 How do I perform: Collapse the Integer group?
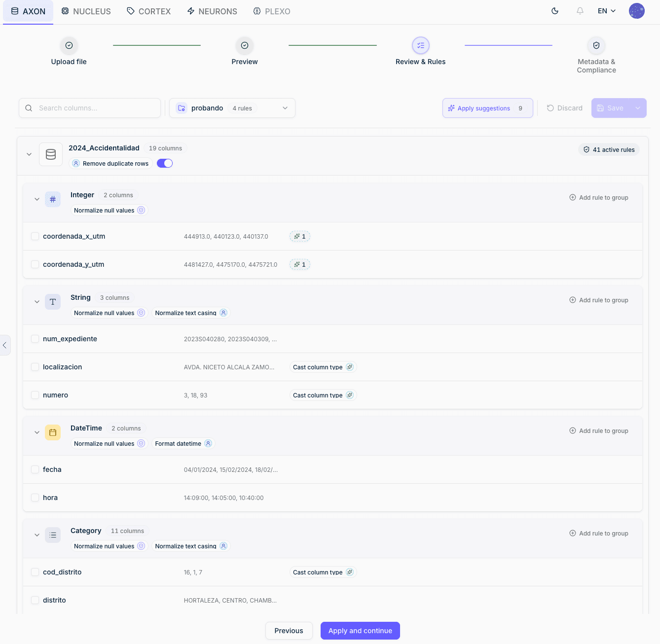pos(37,199)
